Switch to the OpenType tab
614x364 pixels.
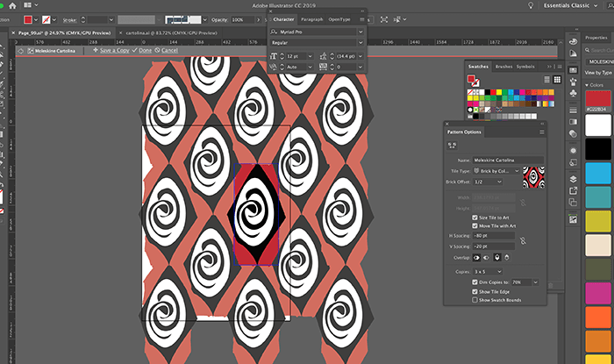(339, 19)
